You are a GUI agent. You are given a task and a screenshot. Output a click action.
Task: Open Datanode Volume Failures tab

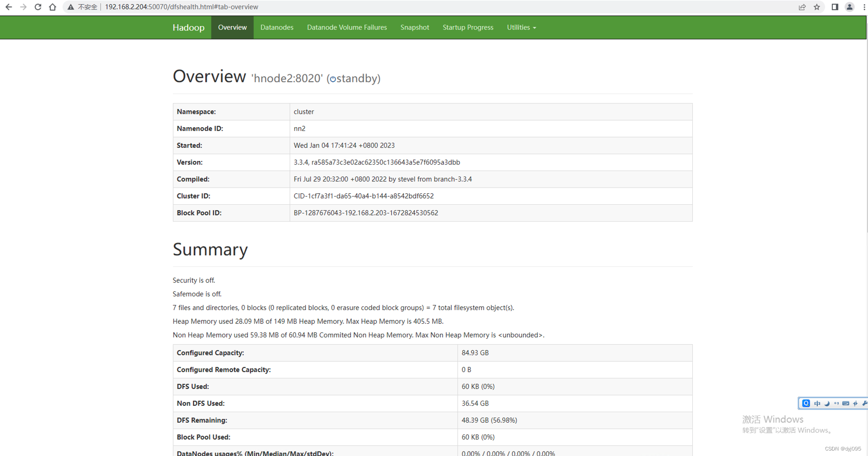(347, 27)
